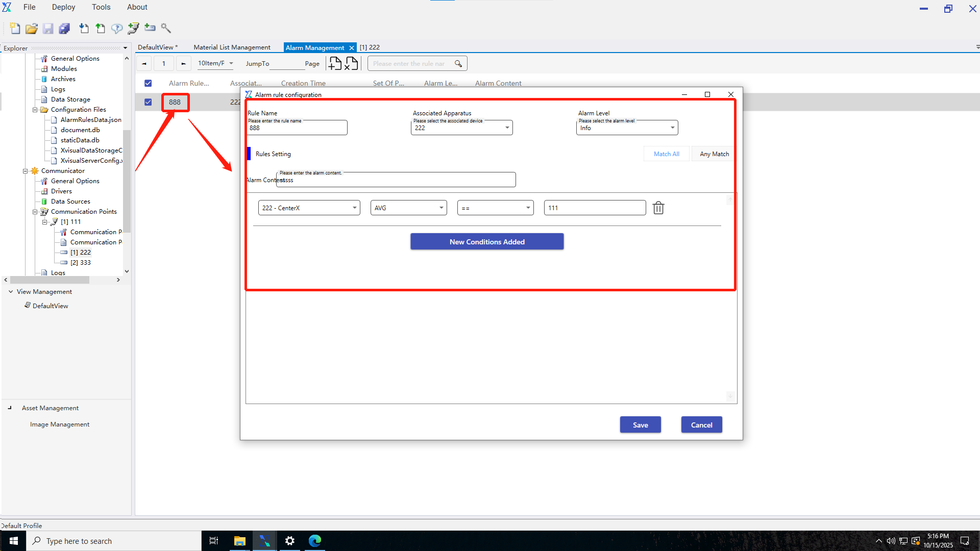Click the help speech bubble icon
Image resolution: width=980 pixels, height=551 pixels.
point(117,29)
